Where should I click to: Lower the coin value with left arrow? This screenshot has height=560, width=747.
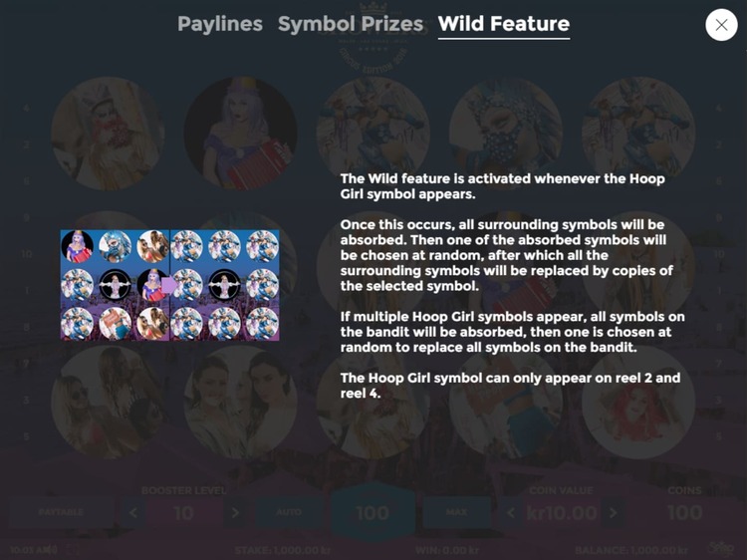pyautogui.click(x=510, y=513)
